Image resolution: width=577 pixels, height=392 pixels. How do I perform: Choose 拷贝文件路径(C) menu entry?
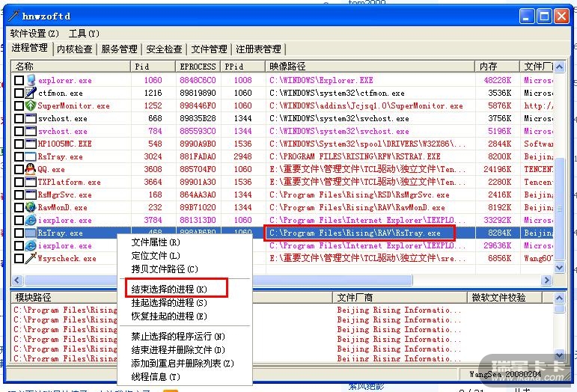(185, 269)
